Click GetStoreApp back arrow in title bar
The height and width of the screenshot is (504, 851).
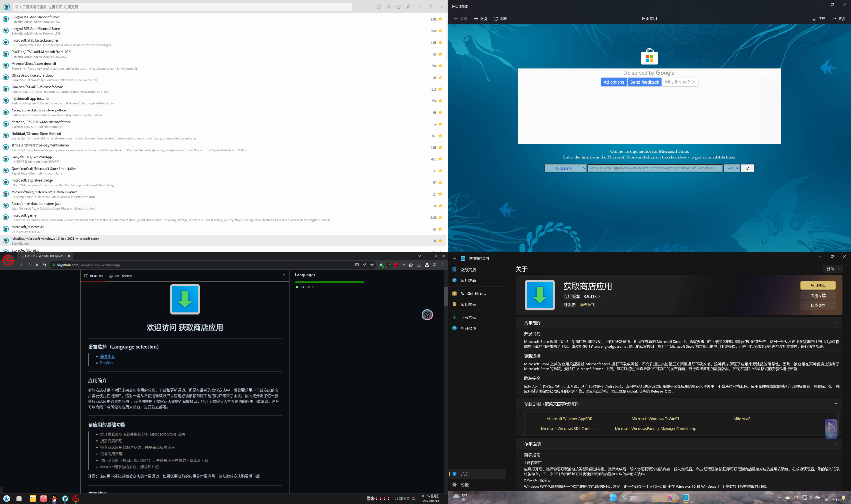(x=454, y=259)
